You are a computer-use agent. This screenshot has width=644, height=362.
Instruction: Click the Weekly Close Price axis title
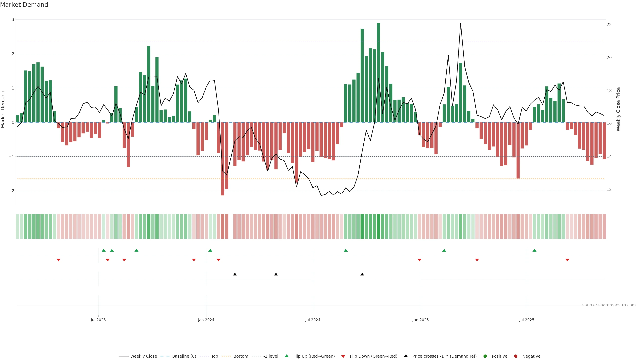[618, 109]
